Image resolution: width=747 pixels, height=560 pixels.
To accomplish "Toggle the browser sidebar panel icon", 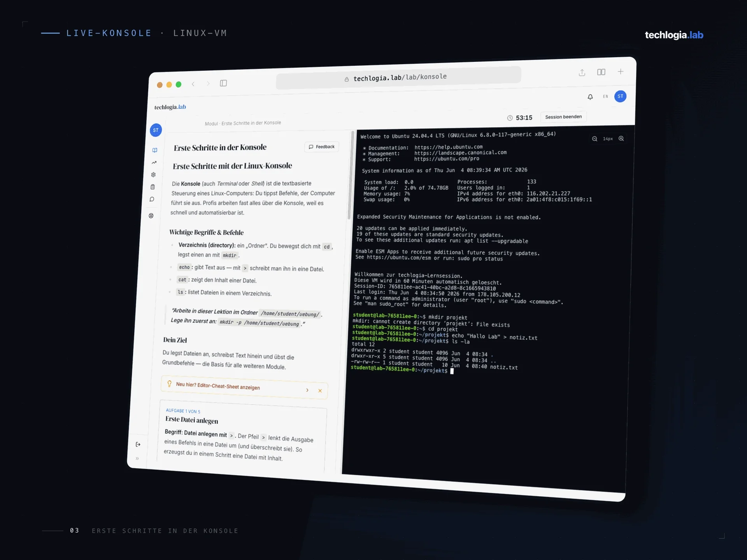I will pyautogui.click(x=223, y=83).
